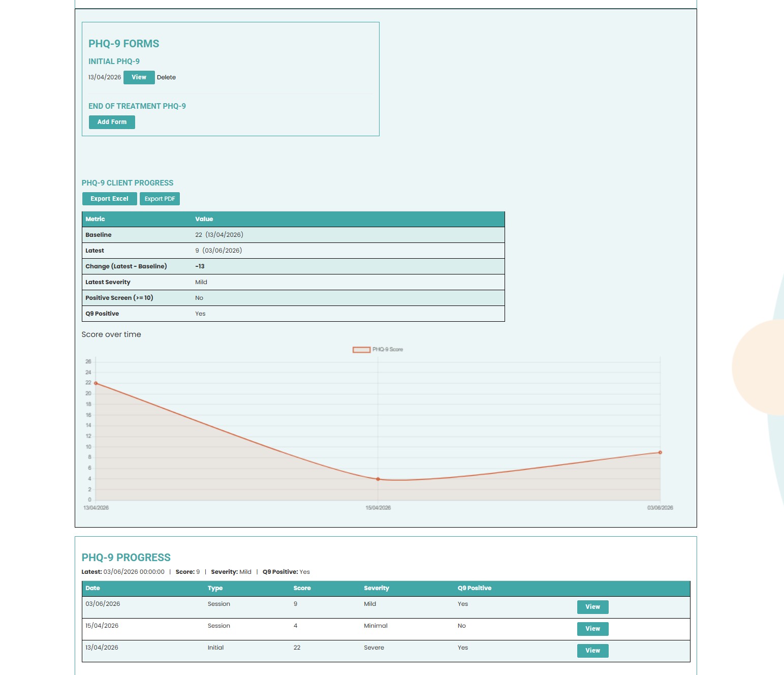Image resolution: width=784 pixels, height=675 pixels.
Task: Click the Latest 03/06/2026 00:00:00 summary text
Action: pos(123,572)
